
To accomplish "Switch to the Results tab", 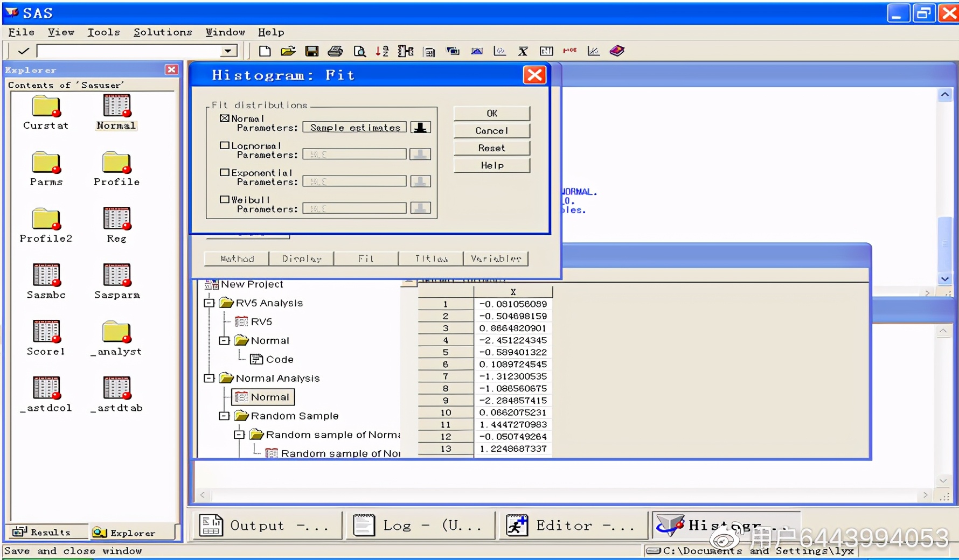I will click(x=45, y=532).
